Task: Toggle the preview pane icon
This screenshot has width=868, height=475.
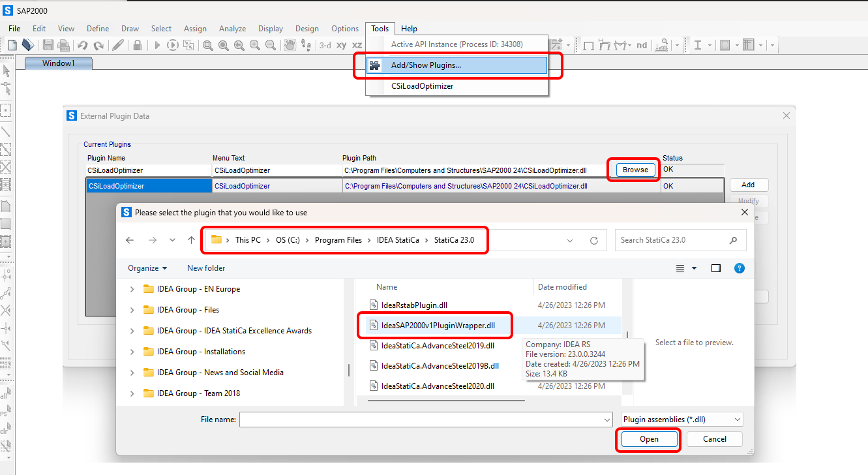Action: (x=716, y=268)
